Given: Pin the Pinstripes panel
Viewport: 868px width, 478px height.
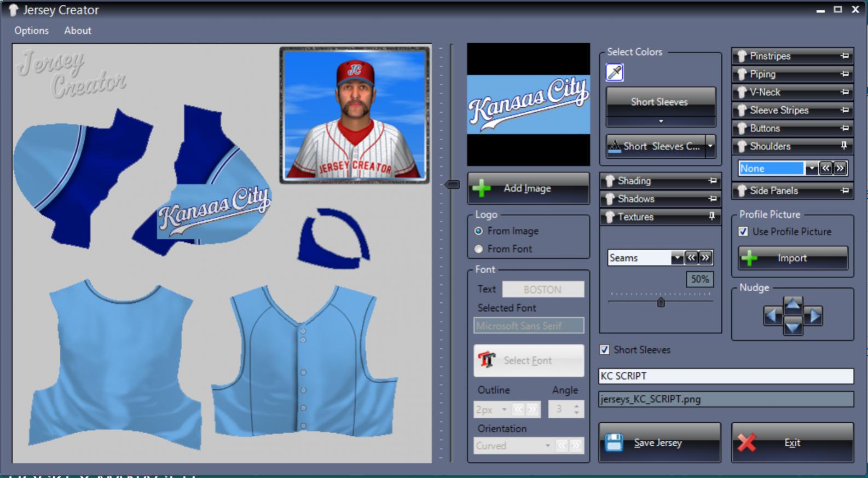Looking at the screenshot, I should 844,56.
